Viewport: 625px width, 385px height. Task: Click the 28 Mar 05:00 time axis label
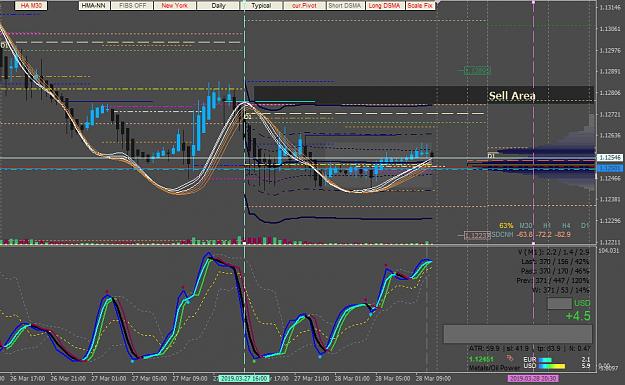[393, 378]
